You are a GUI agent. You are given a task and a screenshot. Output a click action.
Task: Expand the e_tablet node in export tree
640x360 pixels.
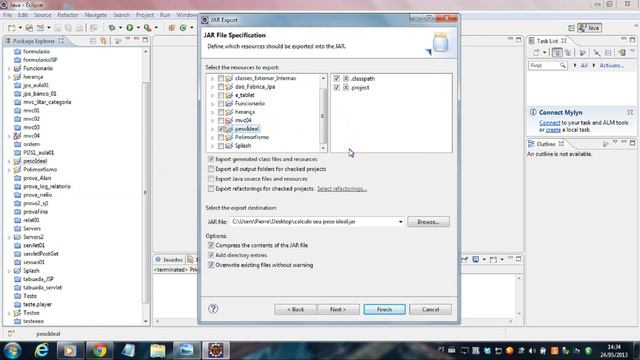pos(212,95)
